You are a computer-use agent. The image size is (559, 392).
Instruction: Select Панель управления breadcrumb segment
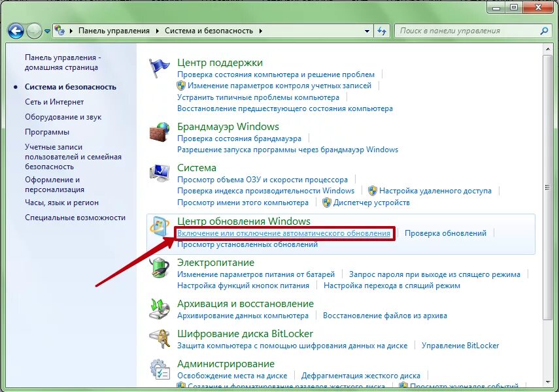[114, 31]
